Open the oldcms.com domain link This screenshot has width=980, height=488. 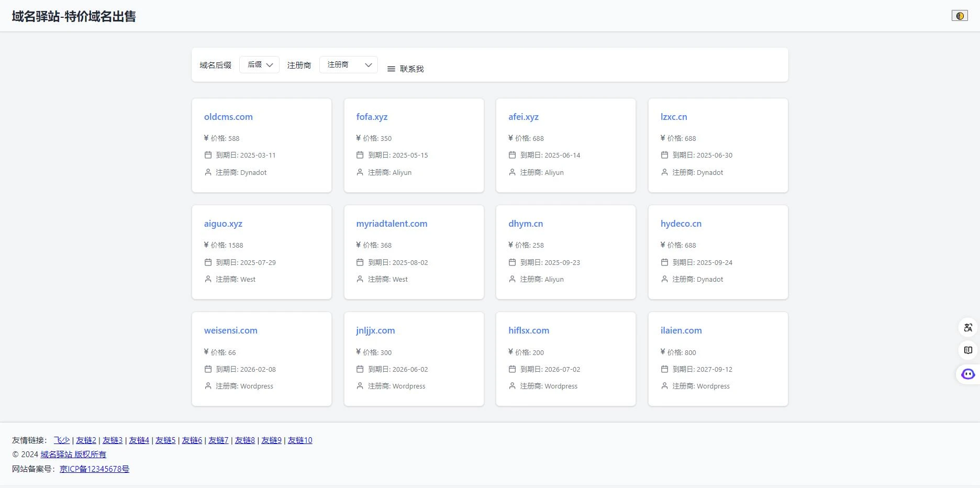point(228,117)
